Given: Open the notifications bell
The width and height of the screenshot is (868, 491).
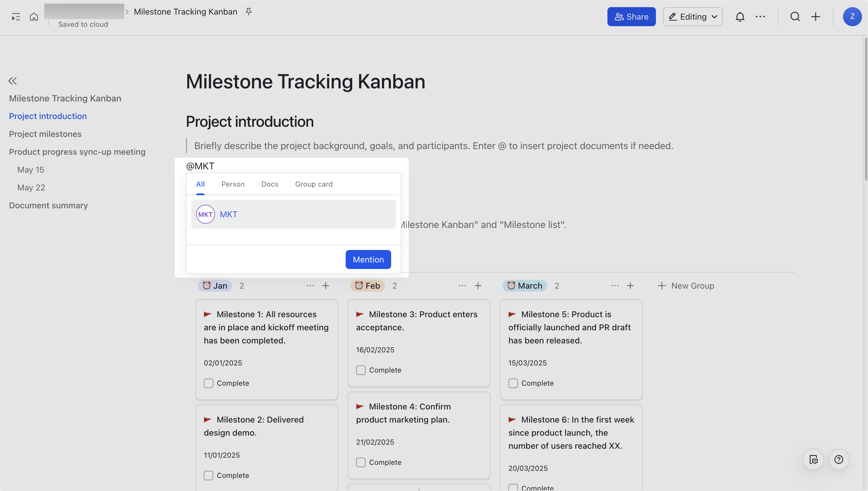Looking at the screenshot, I should tap(739, 17).
